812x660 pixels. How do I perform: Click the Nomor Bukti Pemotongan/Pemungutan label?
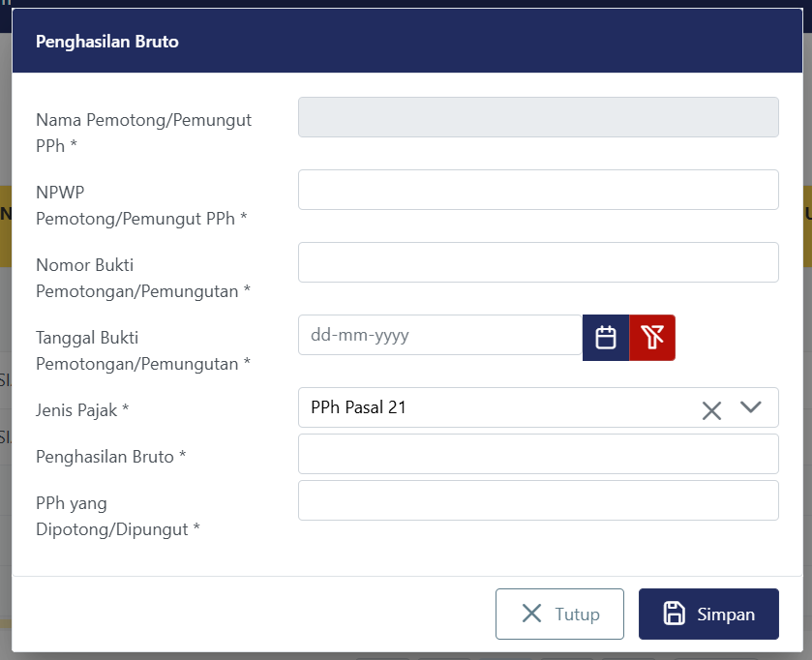(x=143, y=278)
